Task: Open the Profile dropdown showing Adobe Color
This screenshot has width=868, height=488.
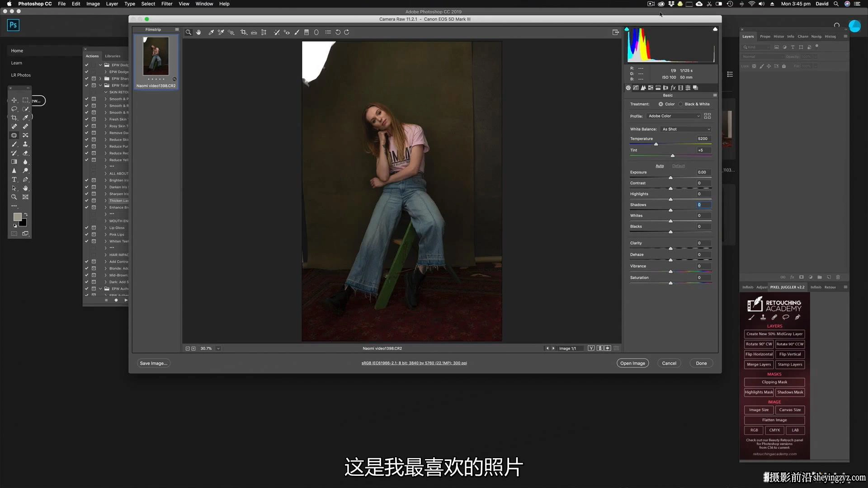Action: 674,116
